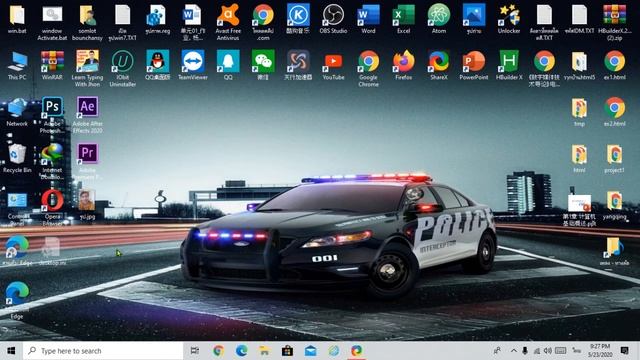Viewport: 640px width, 360px height.
Task: Open the YouTube desktop shortcut
Action: point(333,62)
